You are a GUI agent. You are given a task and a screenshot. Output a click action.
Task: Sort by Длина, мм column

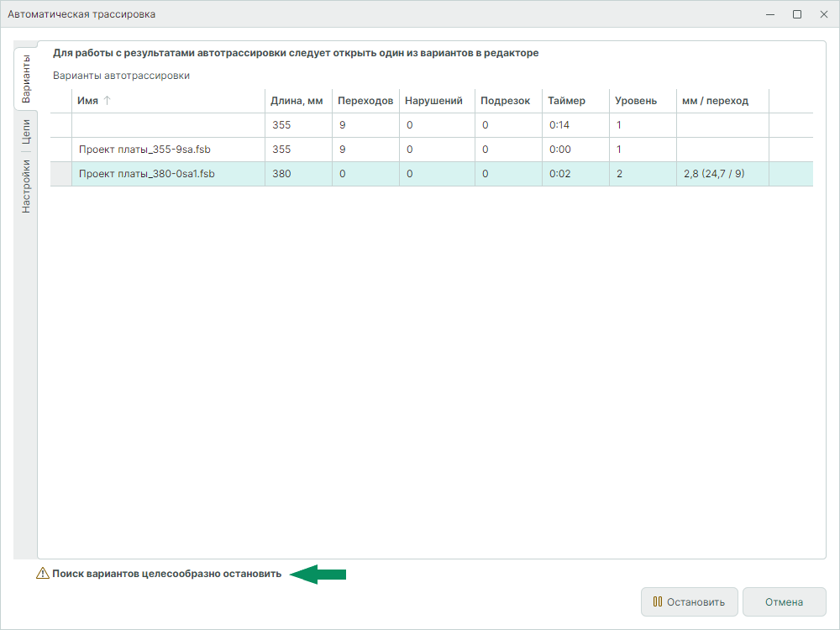coord(297,101)
